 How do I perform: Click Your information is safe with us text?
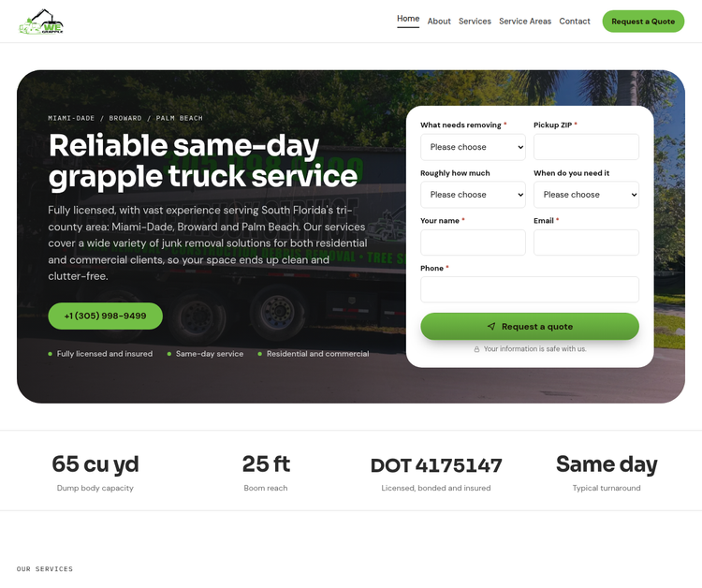point(535,349)
